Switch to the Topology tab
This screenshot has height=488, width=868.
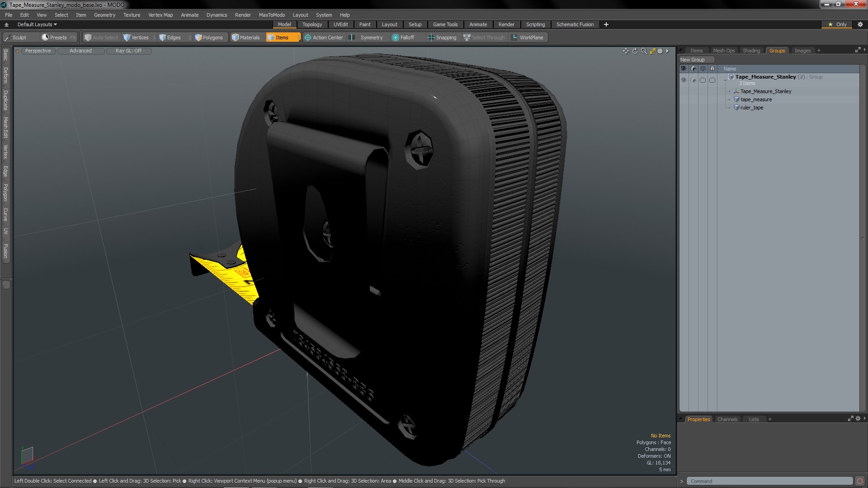tap(312, 24)
